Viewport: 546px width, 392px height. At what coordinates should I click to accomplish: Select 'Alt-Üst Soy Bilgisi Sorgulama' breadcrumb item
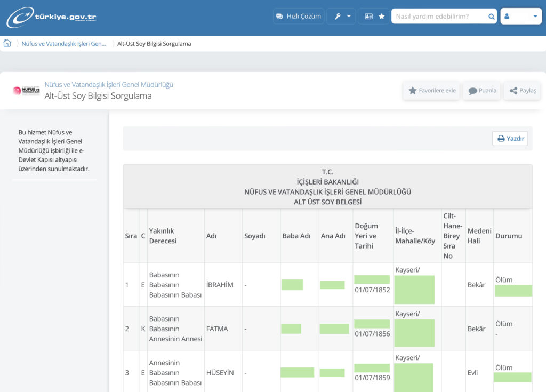[154, 44]
